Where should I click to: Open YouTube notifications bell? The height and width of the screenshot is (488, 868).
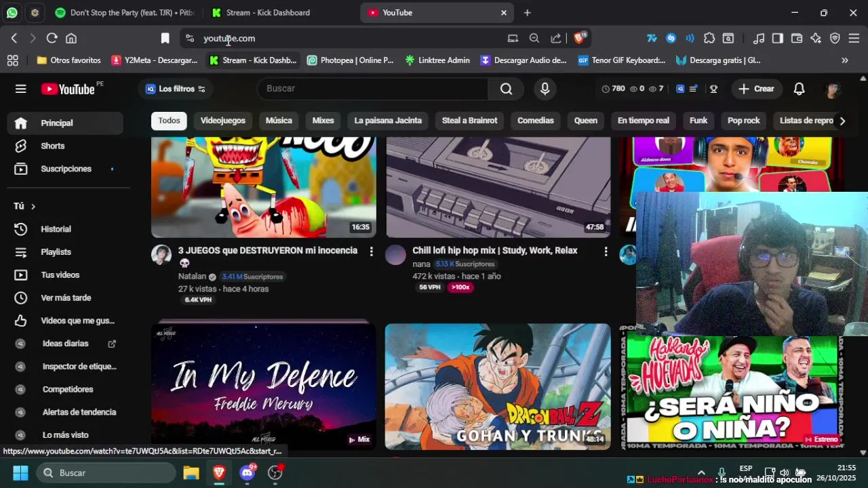[800, 89]
